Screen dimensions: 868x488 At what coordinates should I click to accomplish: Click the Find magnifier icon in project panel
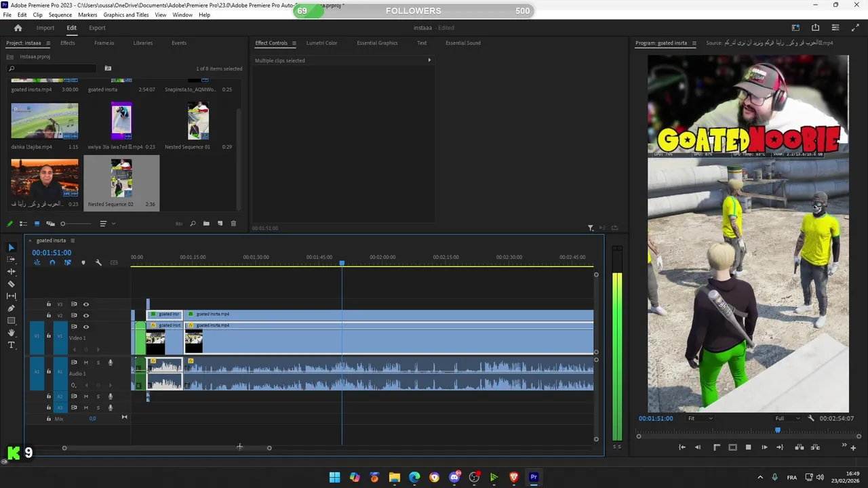[193, 224]
